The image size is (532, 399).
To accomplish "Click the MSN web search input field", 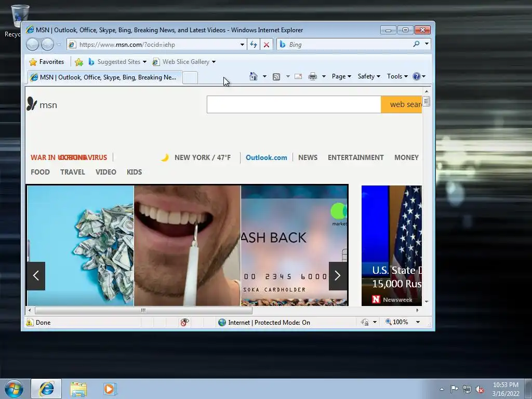I will [294, 104].
